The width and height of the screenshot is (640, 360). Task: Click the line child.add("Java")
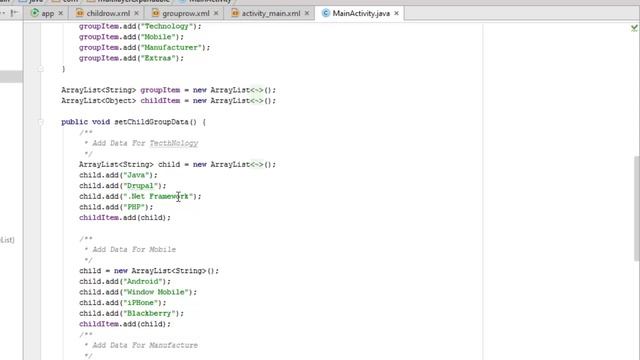coord(118,175)
